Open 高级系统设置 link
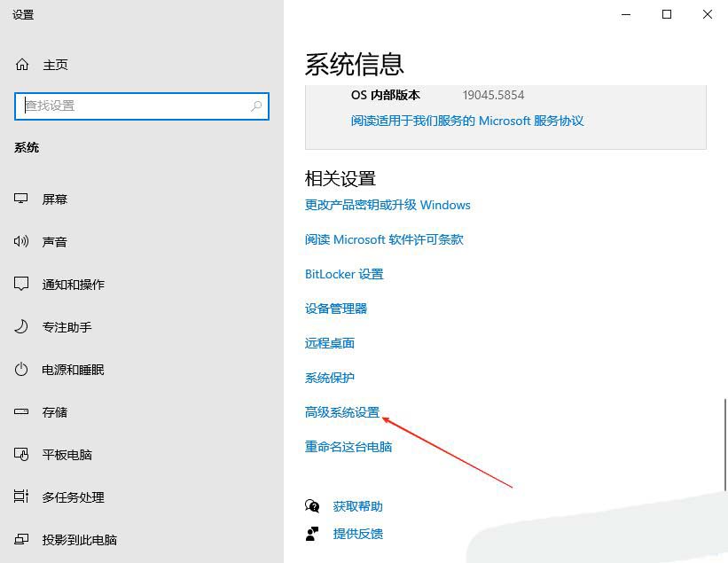728x563 pixels. tap(342, 412)
